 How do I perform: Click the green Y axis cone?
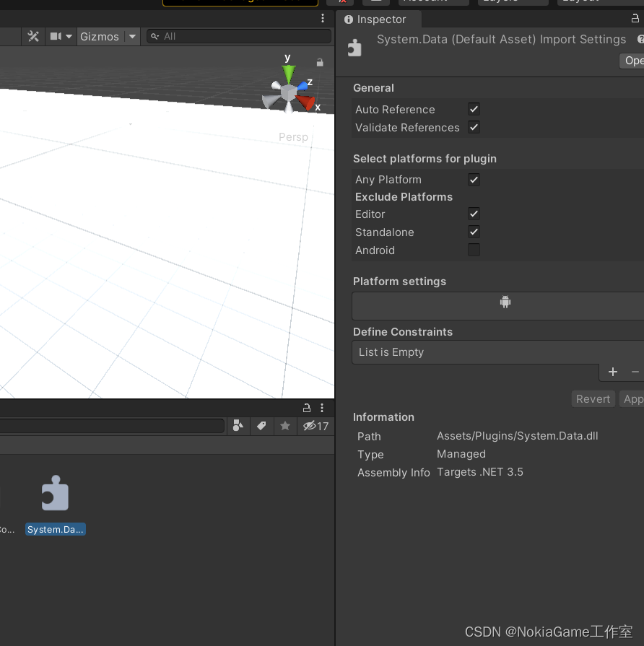pos(288,74)
